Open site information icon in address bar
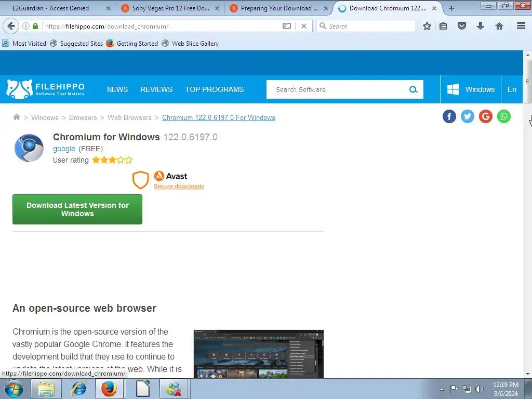The width and height of the screenshot is (532, 399). coord(26,26)
